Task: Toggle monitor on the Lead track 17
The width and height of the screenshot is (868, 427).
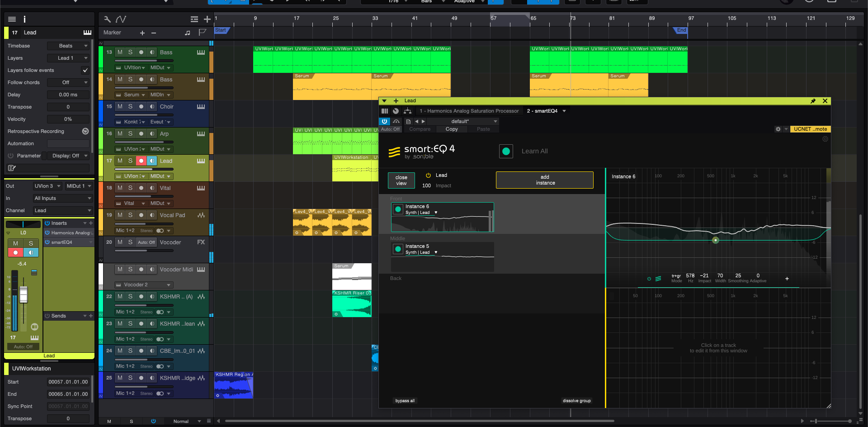Action: [152, 161]
